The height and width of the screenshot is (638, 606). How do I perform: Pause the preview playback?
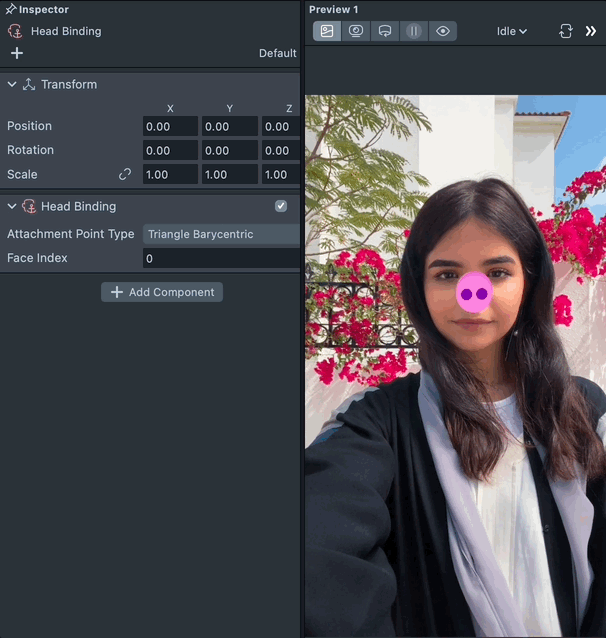tap(414, 31)
